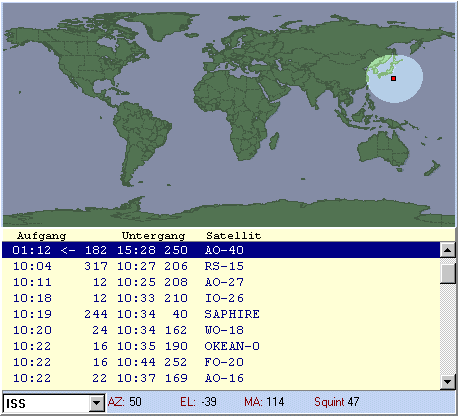Click Australia on the world map
Viewport: 458px width, 416px height.
[x=383, y=149]
